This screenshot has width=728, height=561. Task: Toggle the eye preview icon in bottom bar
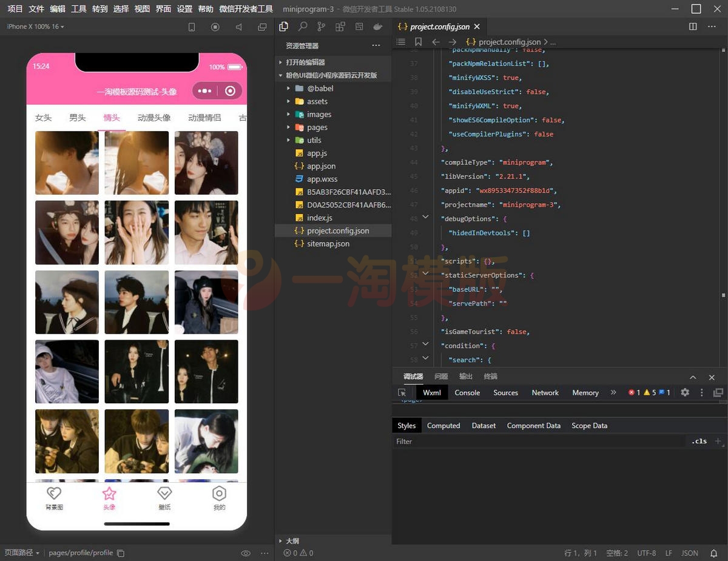pyautogui.click(x=246, y=553)
